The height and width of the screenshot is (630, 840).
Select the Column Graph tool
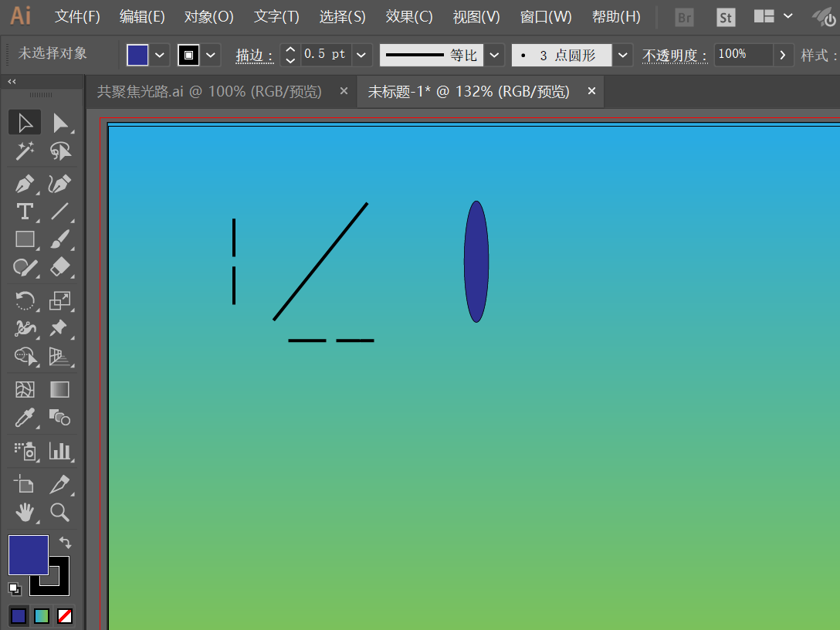coord(60,451)
